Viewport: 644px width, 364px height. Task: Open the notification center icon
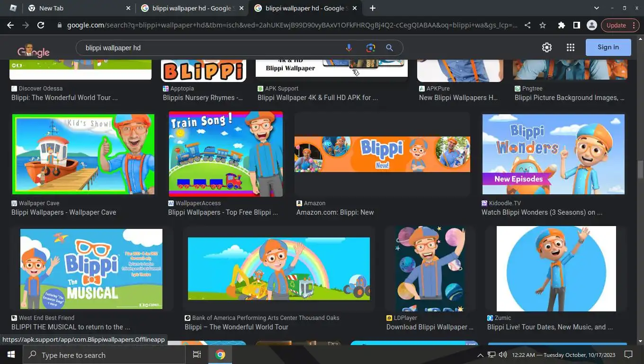(628, 355)
